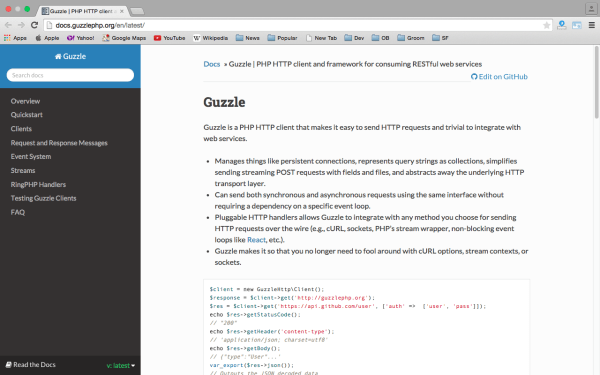The image size is (600, 375).
Task: Follow the React link
Action: tap(256, 240)
